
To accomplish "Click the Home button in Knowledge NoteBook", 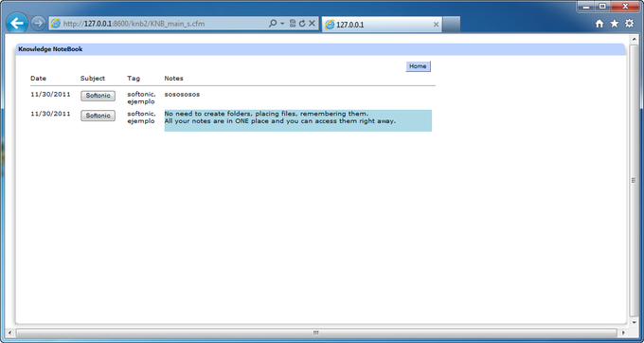I will pyautogui.click(x=418, y=66).
